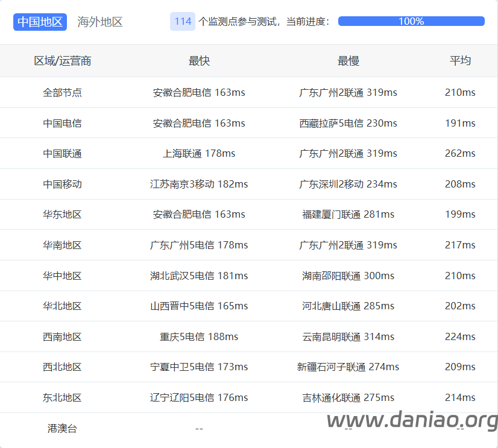Click 广东广州5电信 178ms fastest entry
Viewport: 498px width, 448px height.
coord(199,245)
